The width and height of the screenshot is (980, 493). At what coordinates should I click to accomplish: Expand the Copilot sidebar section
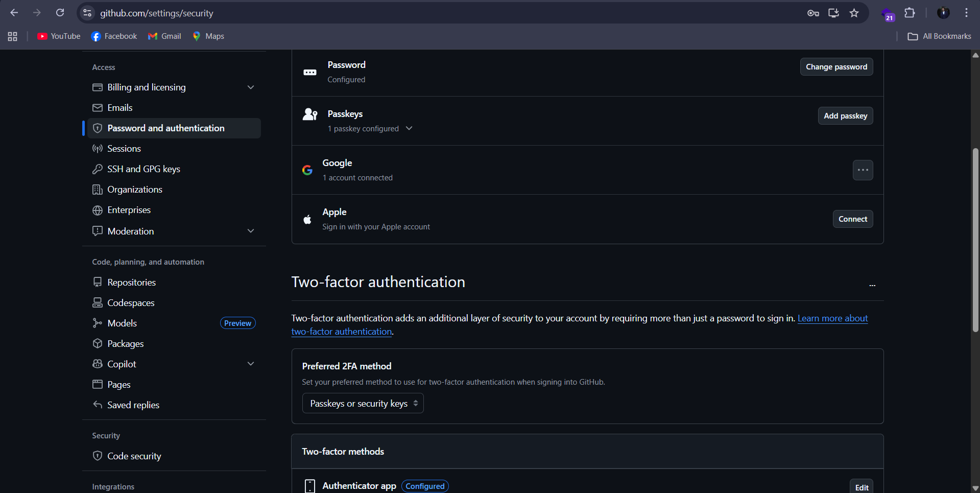tap(251, 364)
